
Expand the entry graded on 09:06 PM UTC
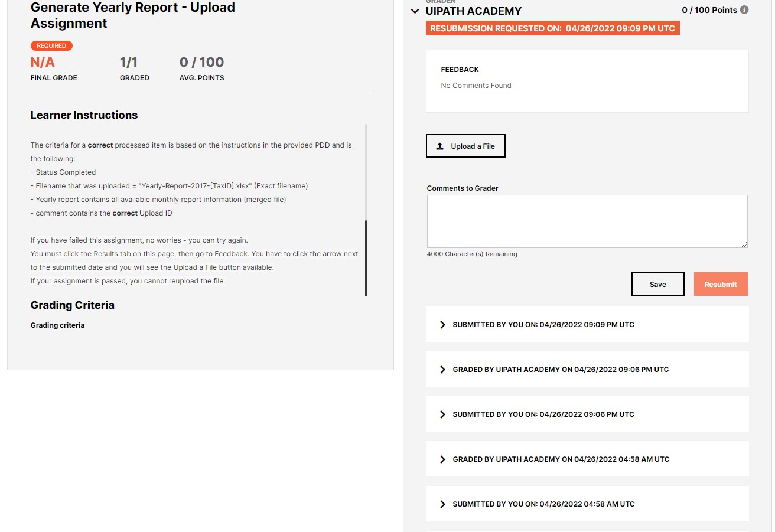coord(442,369)
